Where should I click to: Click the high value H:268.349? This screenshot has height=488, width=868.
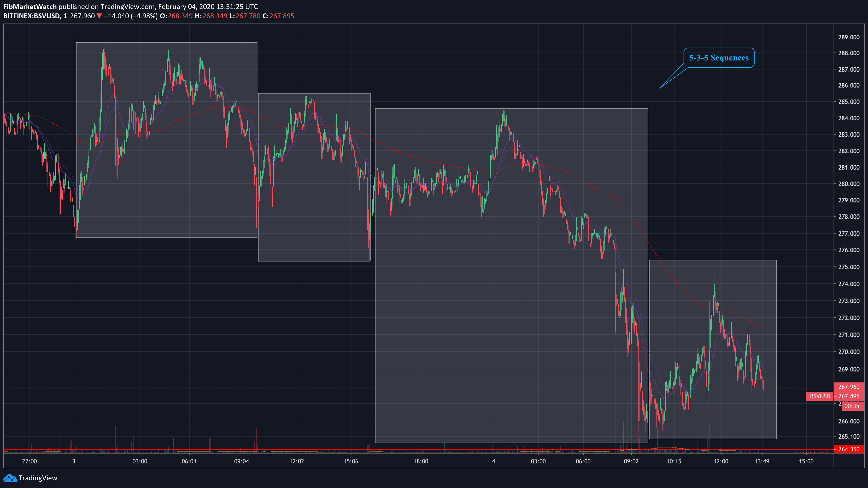211,16
